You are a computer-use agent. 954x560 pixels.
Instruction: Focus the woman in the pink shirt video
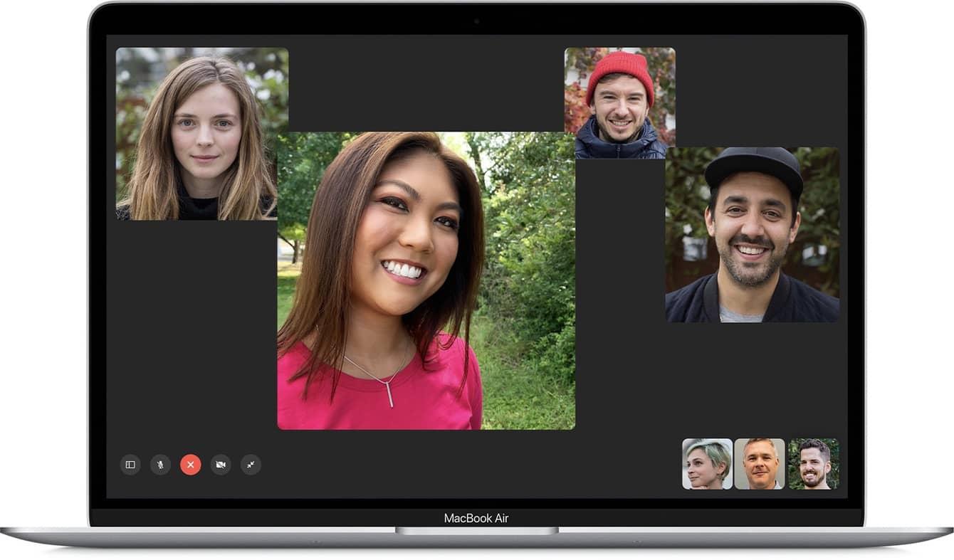point(426,280)
